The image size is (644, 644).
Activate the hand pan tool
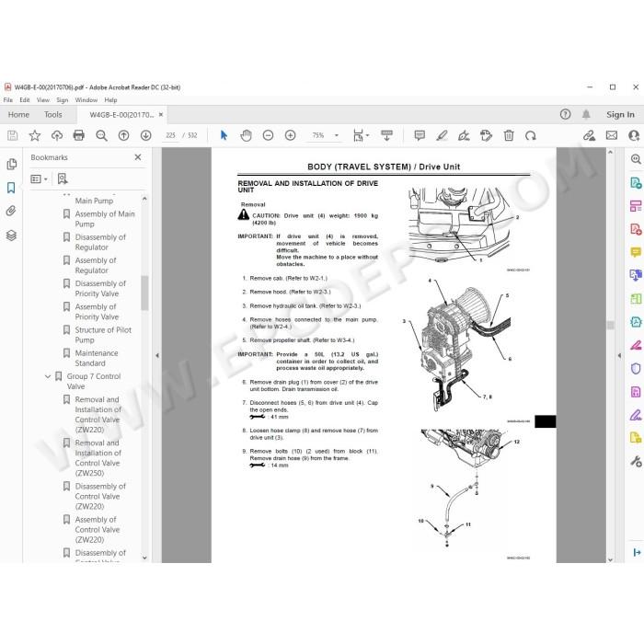(246, 135)
